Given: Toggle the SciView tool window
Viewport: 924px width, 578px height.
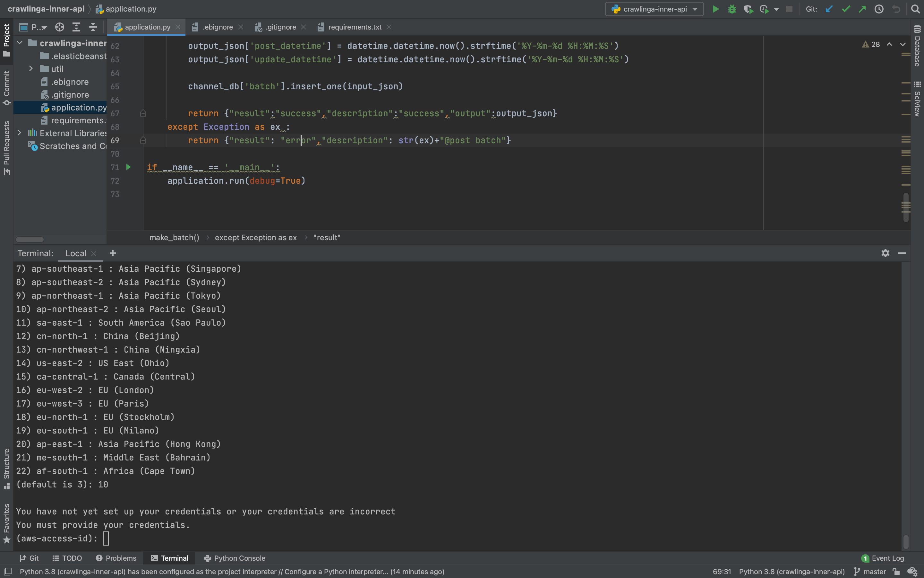Looking at the screenshot, I should 917,99.
